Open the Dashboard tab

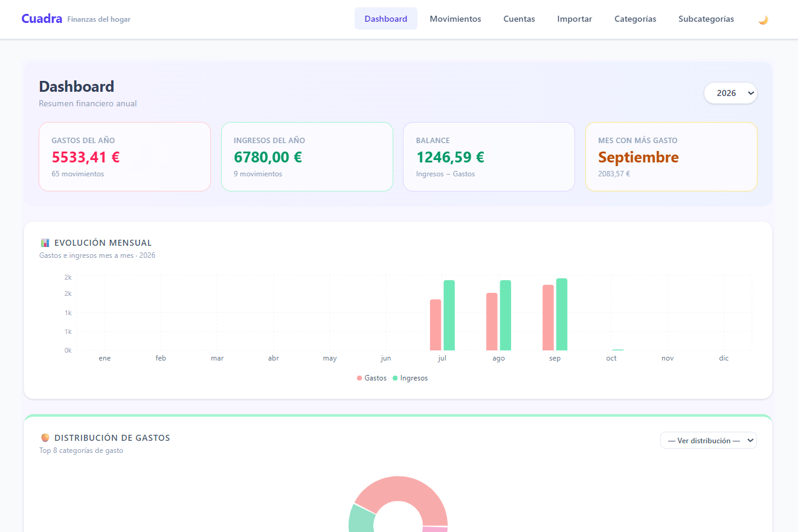(386, 19)
